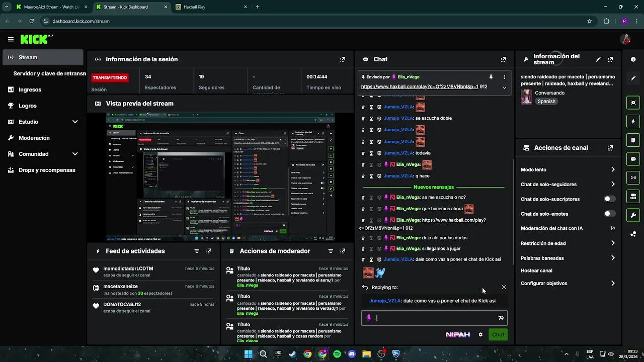Image resolution: width=644 pixels, height=362 pixels.
Task: Open the filter for Acciones de moderador
Action: [331, 251]
